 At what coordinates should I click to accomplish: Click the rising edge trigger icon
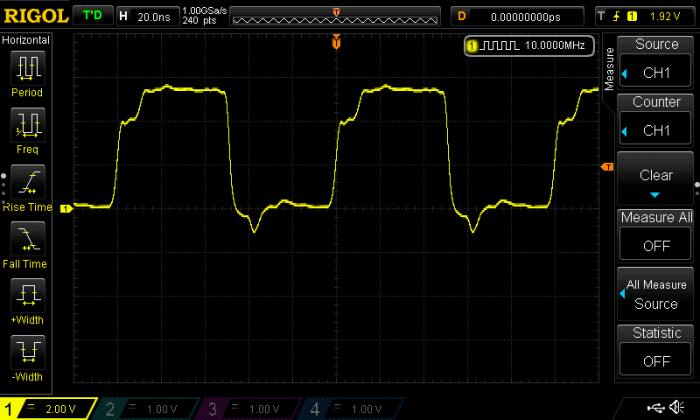click(617, 17)
